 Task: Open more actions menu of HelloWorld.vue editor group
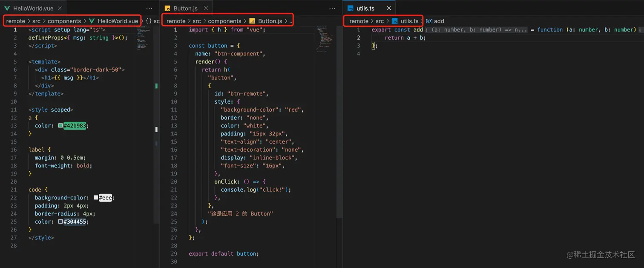click(149, 8)
